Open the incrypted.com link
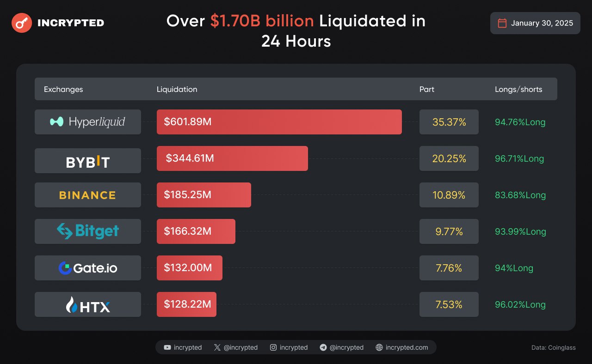Image resolution: width=592 pixels, height=364 pixels. point(407,347)
